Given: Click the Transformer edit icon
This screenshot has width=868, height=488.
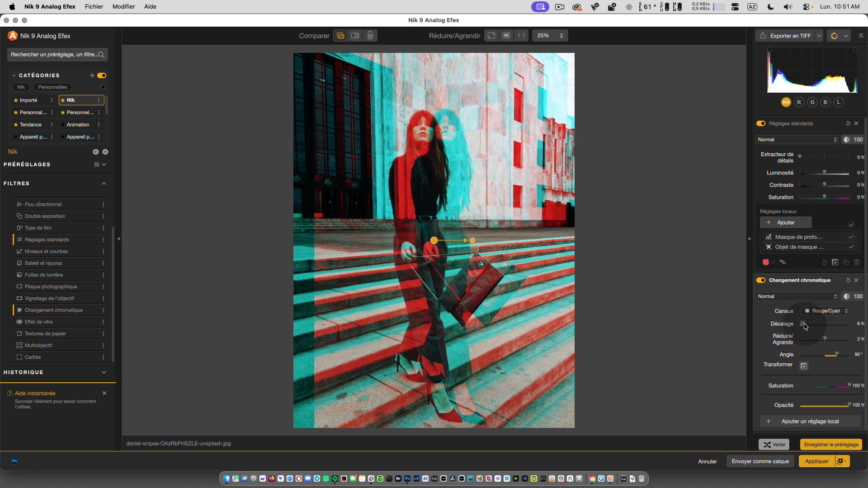Looking at the screenshot, I should (804, 366).
